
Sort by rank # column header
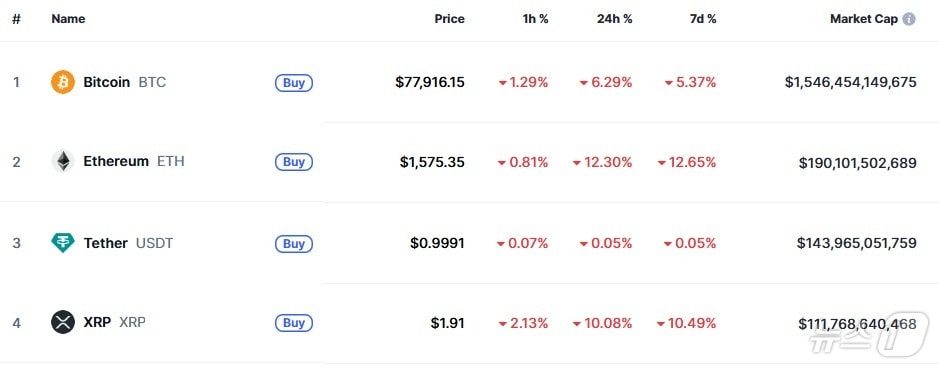(x=16, y=19)
